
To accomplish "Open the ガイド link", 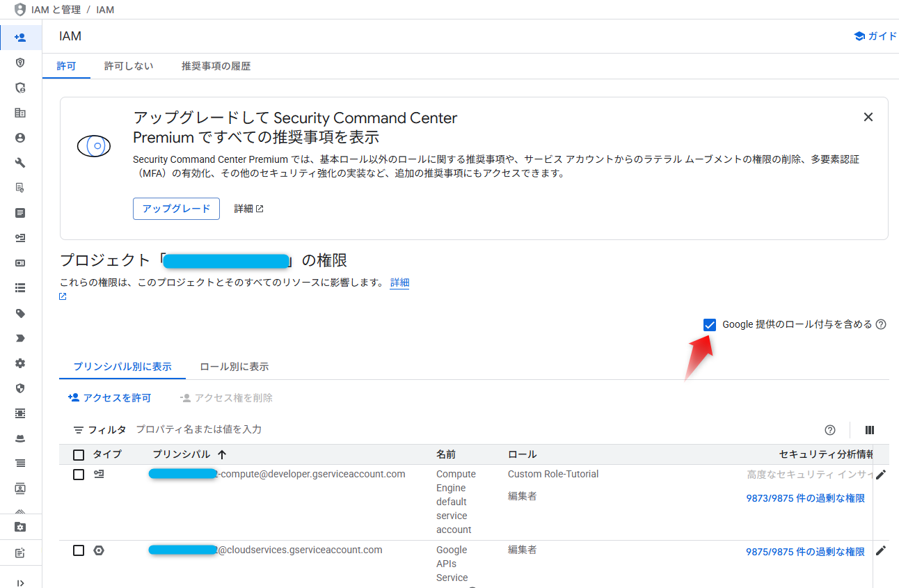I will click(x=875, y=36).
